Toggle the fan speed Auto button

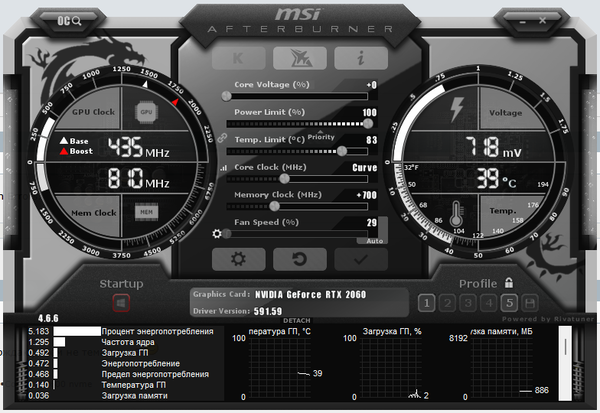coord(375,241)
